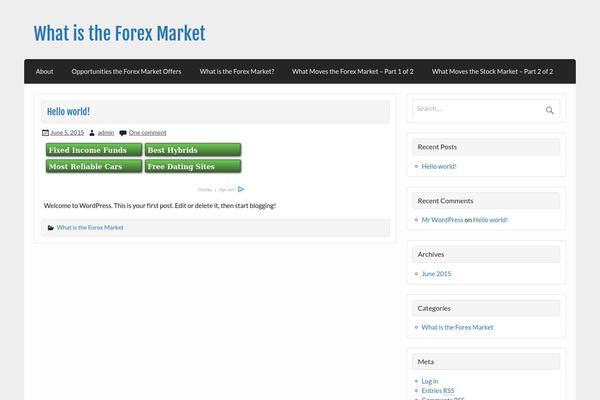600x400 pixels.
Task: Open What is the Forex Market? page
Action: point(237,72)
